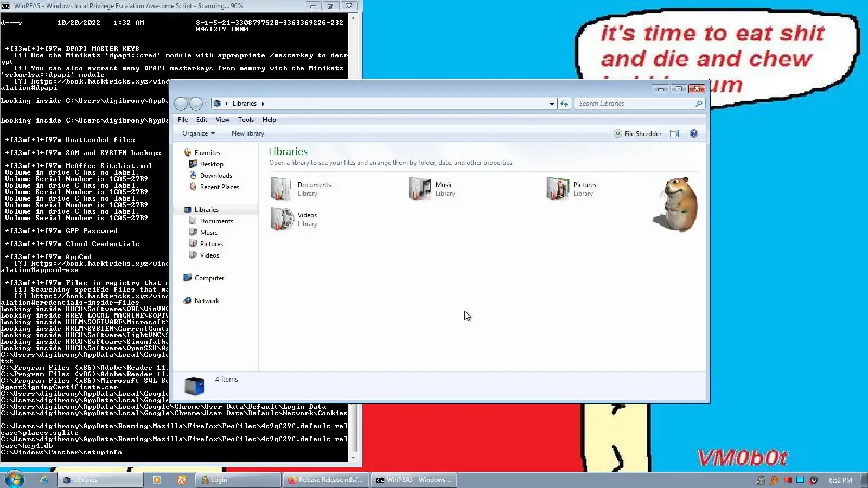Screen dimensions: 868x488
Task: Toggle the preview pane button
Action: (x=674, y=133)
